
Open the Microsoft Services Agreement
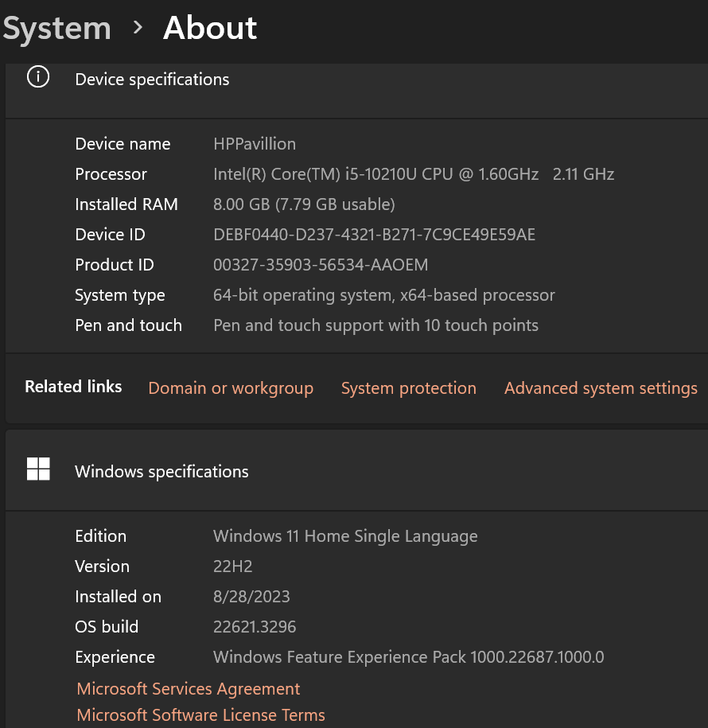188,689
